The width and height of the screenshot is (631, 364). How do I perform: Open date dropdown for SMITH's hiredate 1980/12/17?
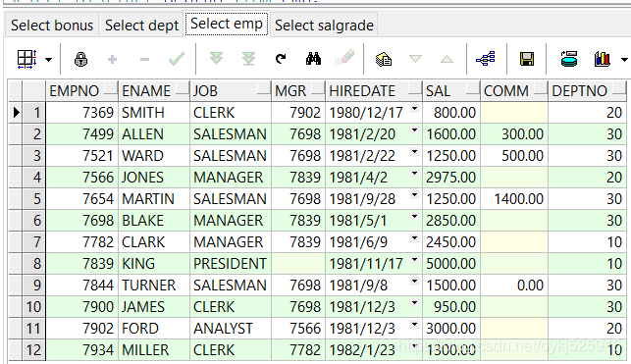coord(414,109)
